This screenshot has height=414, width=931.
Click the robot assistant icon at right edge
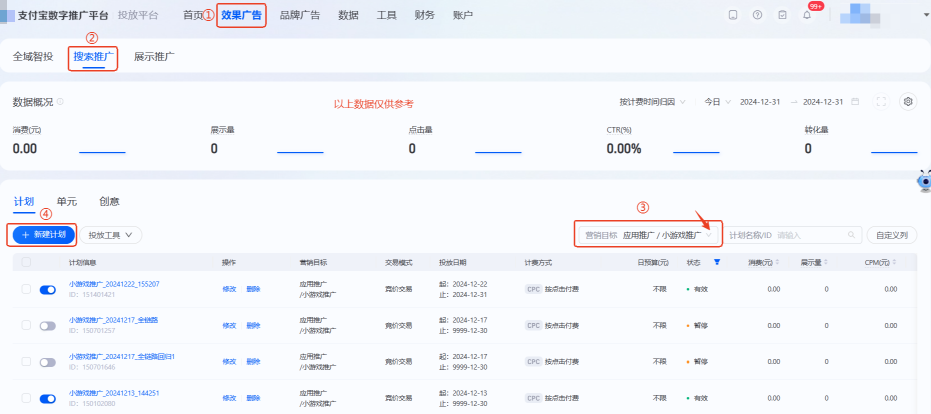tap(924, 181)
